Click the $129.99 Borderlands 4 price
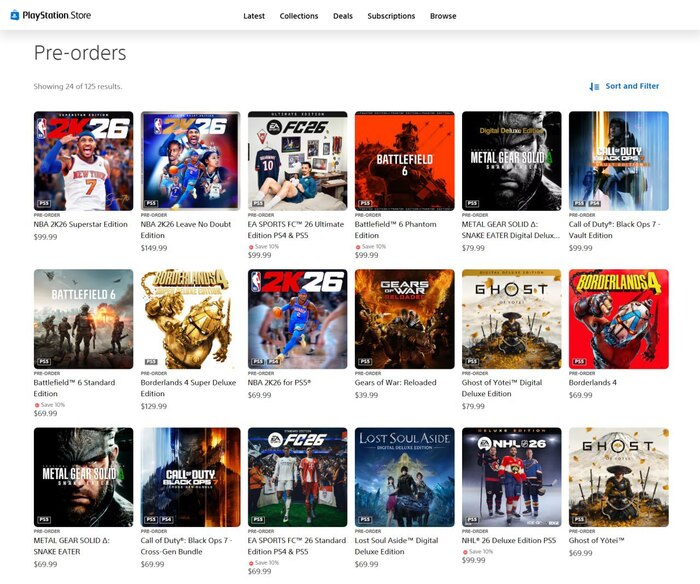The height and width of the screenshot is (584, 700). coord(154,406)
